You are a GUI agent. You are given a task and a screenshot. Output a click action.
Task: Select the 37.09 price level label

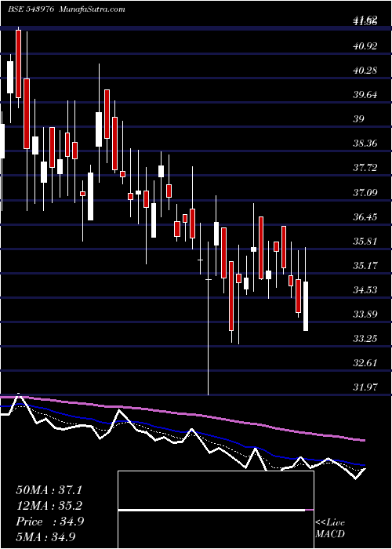click(365, 193)
